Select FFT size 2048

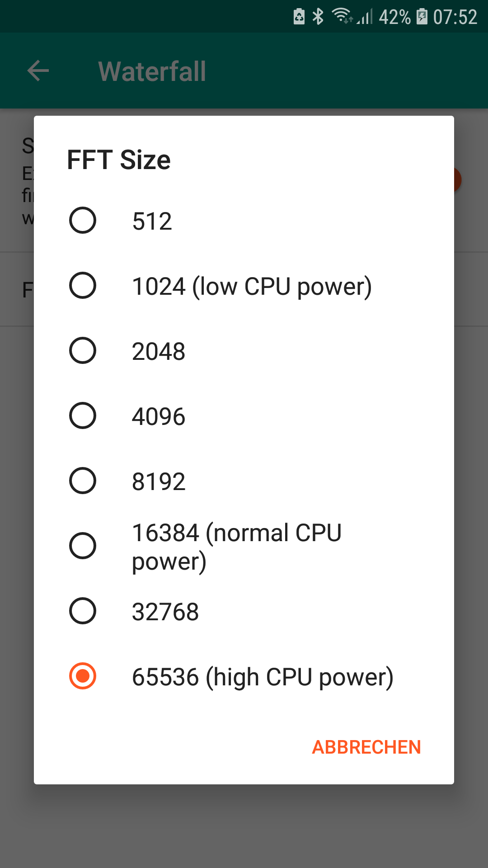click(x=83, y=351)
